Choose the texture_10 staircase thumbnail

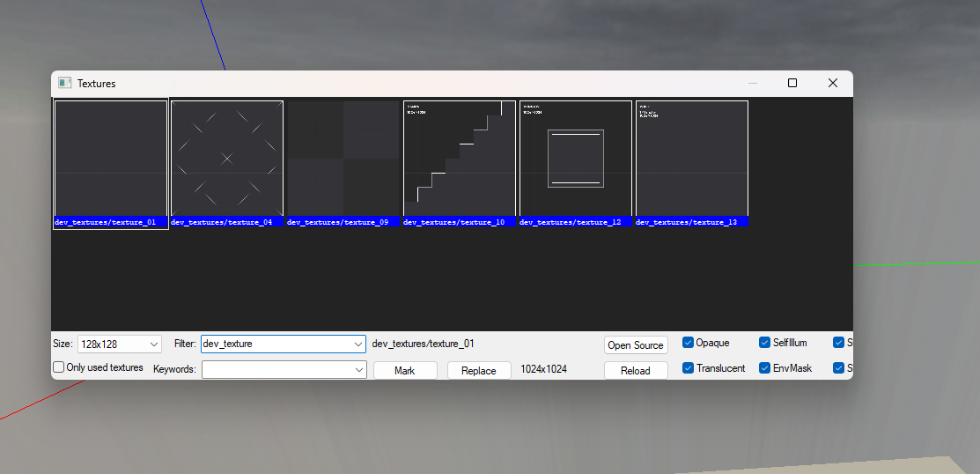[x=460, y=158]
